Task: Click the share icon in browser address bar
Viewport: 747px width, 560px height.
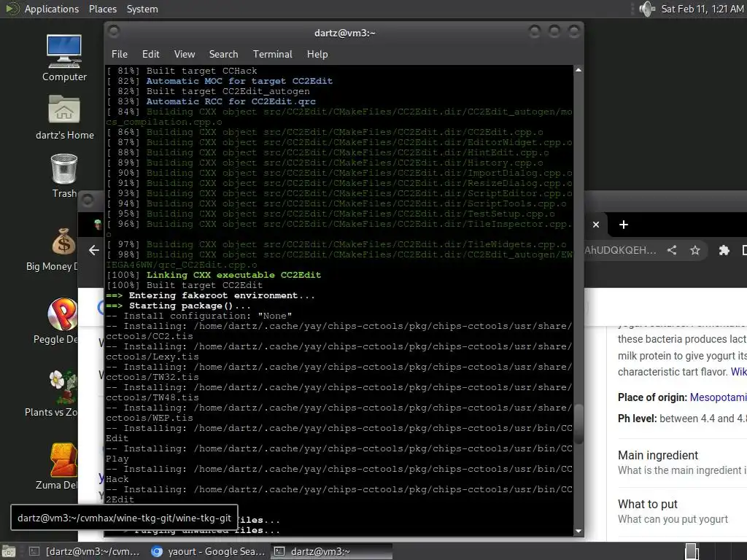Action: click(672, 250)
